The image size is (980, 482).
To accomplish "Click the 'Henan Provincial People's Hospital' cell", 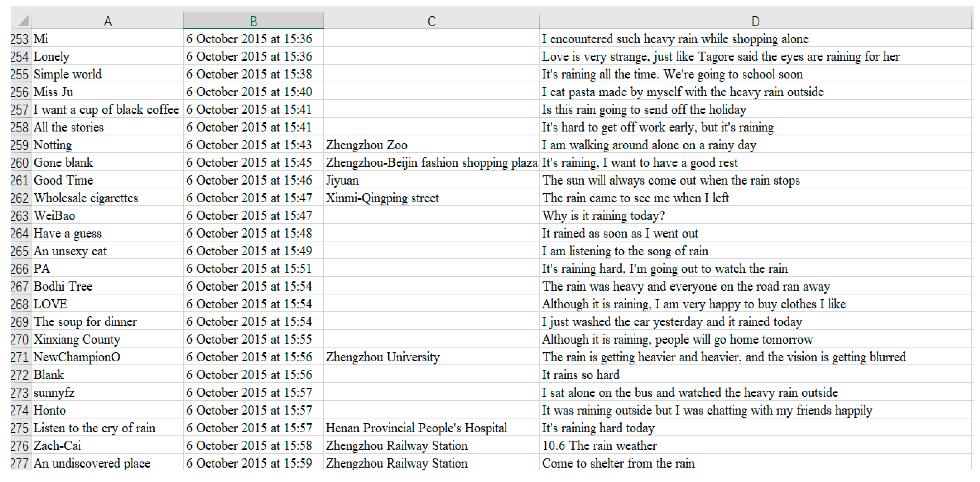I will (416, 428).
